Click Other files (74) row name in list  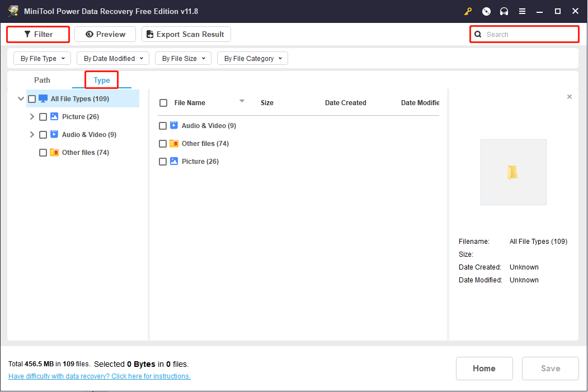click(x=205, y=144)
